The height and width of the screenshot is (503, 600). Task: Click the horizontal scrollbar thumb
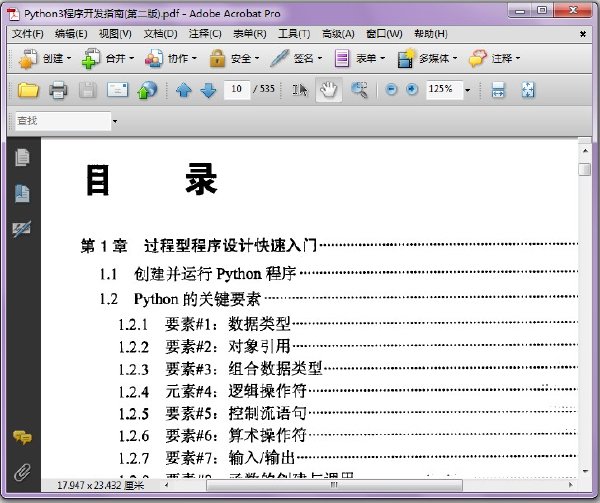(x=334, y=485)
